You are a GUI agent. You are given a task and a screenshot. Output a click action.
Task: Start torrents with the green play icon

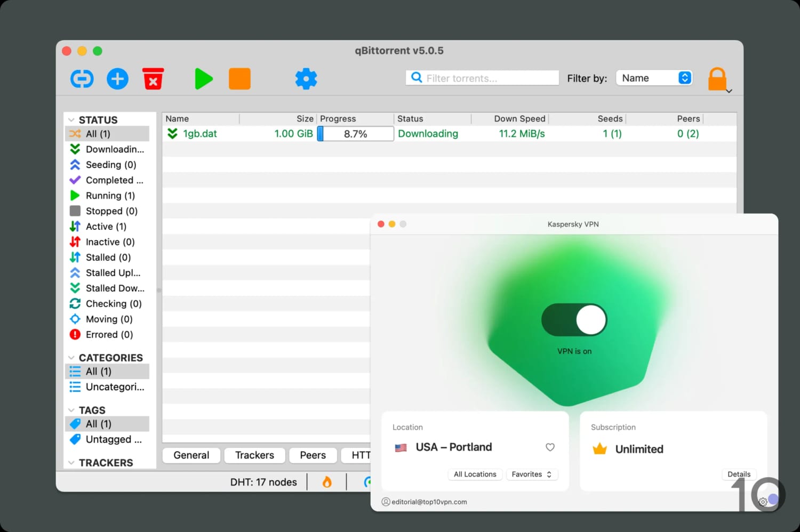point(204,79)
